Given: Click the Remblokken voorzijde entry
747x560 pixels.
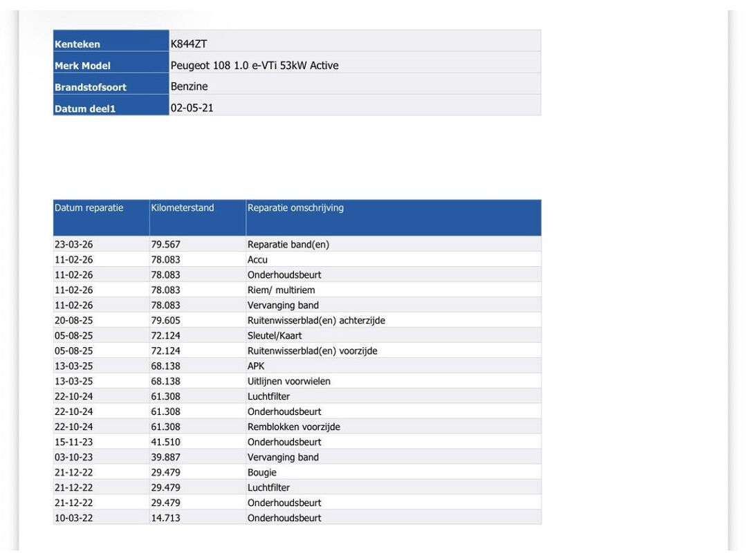Looking at the screenshot, I should (293, 427).
